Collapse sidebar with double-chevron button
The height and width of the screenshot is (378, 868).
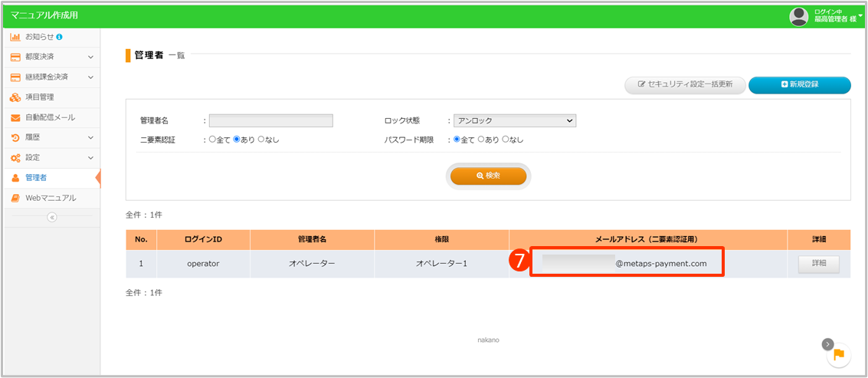click(52, 217)
